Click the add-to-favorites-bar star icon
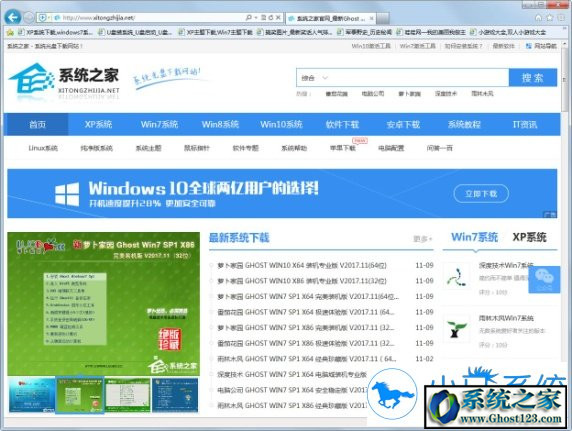The height and width of the screenshot is (431, 572). (x=10, y=32)
